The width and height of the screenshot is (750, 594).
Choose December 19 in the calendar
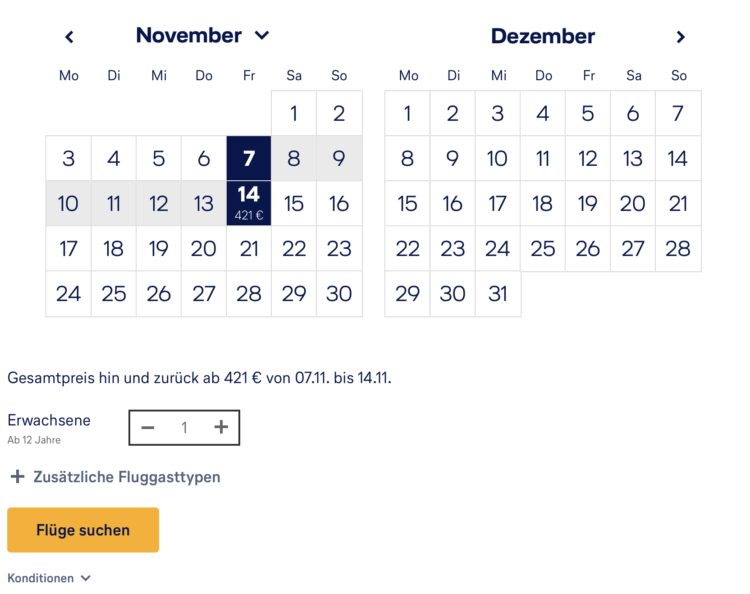[588, 203]
